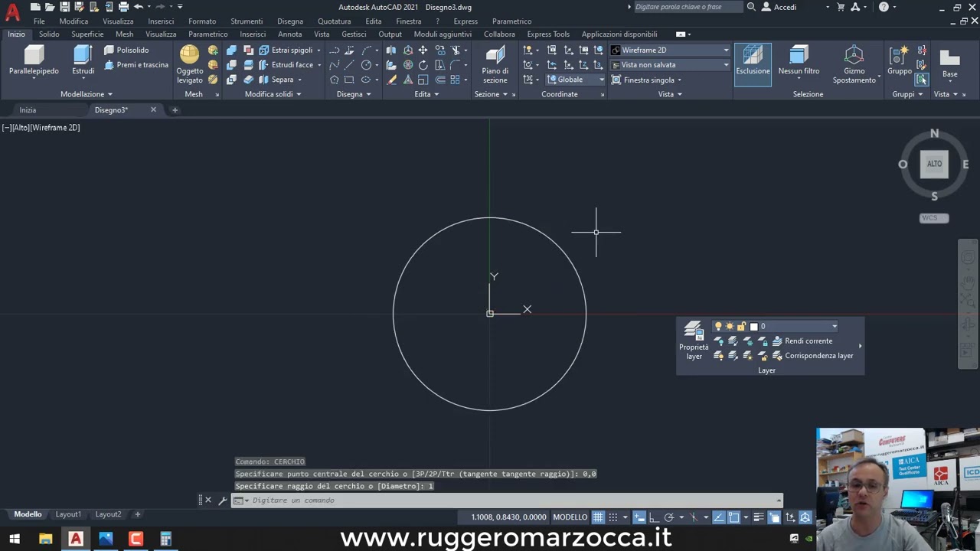
Task: Toggle snap mode in status bar
Action: [613, 517]
